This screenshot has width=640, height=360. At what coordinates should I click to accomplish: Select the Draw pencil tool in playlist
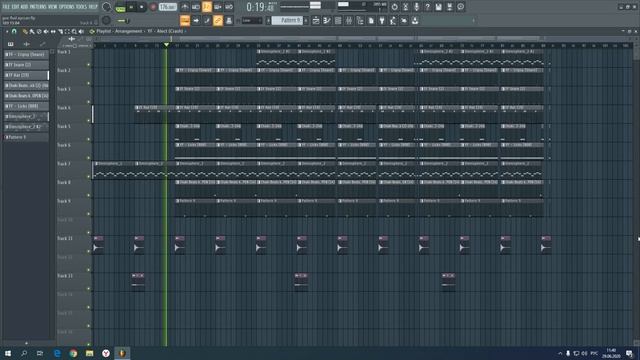pos(25,31)
